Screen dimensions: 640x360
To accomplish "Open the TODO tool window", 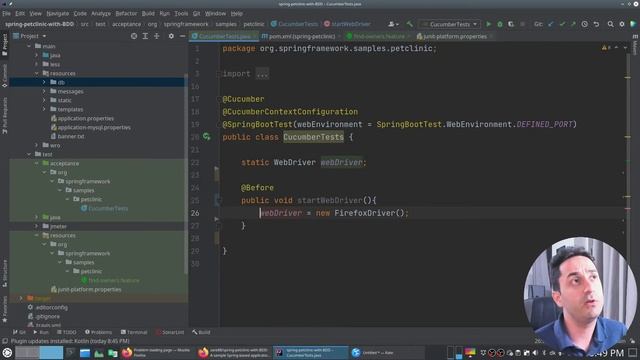I will pyautogui.click(x=67, y=332).
